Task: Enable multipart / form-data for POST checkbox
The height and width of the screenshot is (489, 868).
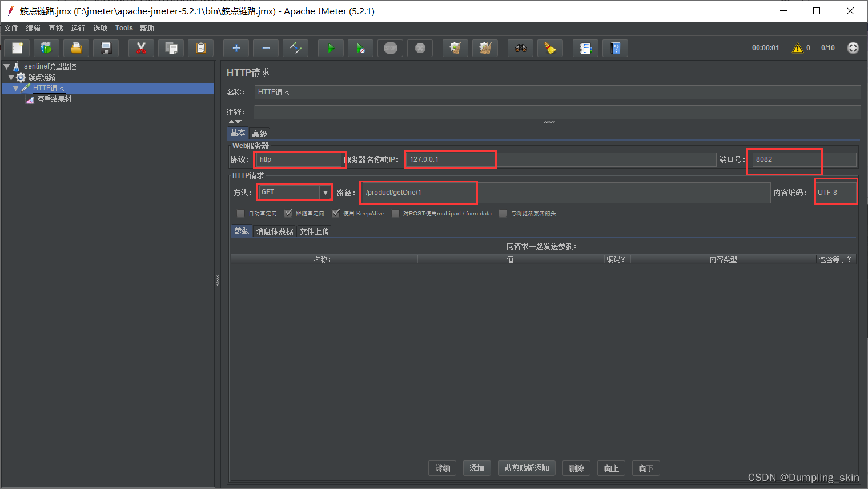Action: [x=395, y=213]
